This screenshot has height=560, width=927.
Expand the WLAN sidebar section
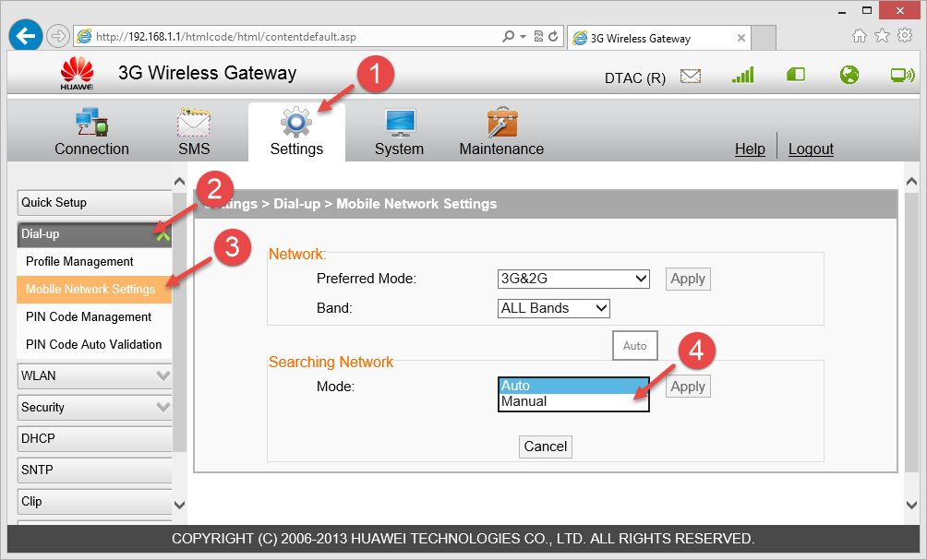(94, 376)
